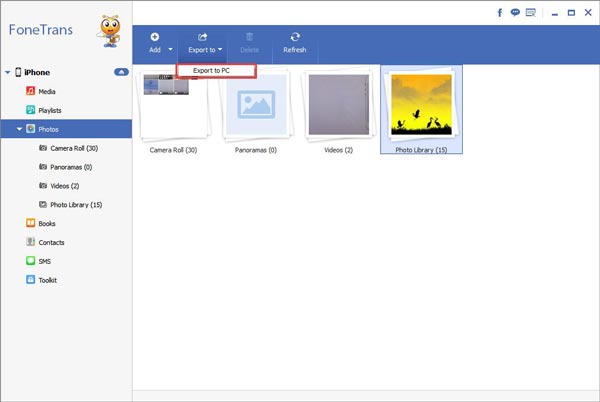This screenshot has height=402, width=600.
Task: Click the Contacts icon
Action: coord(30,242)
